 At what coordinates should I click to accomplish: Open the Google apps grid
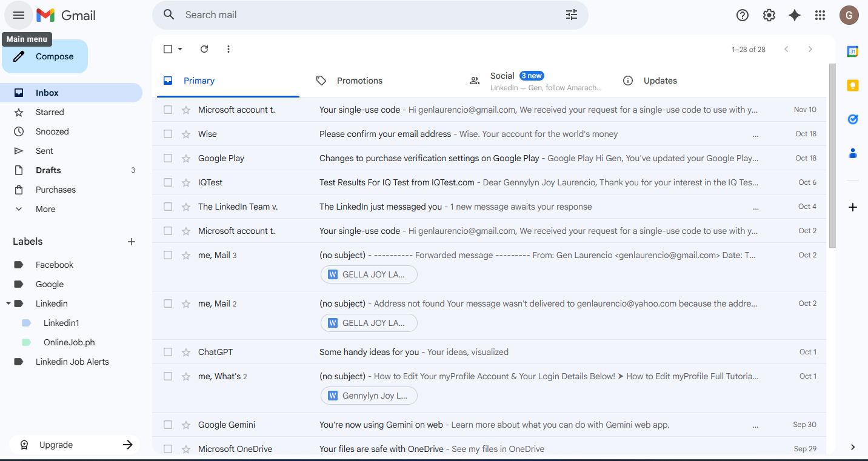[x=820, y=16]
